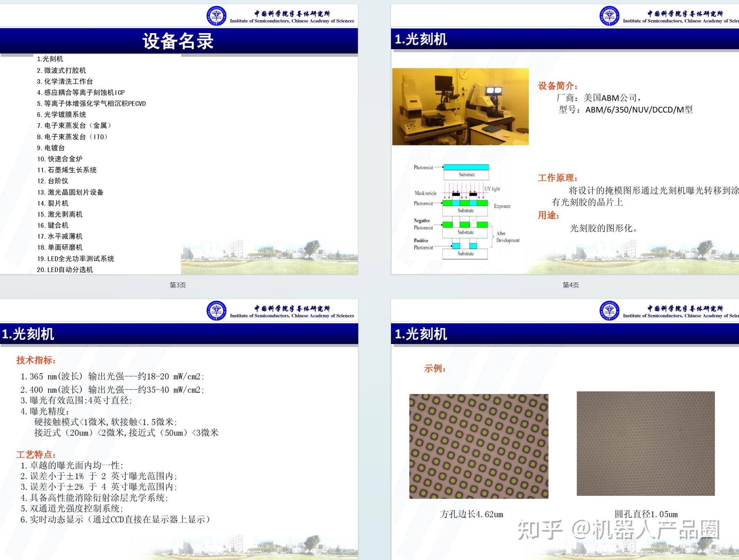Click 11.石墨烯生长系统 list entry
This screenshot has width=739, height=560.
click(x=67, y=170)
